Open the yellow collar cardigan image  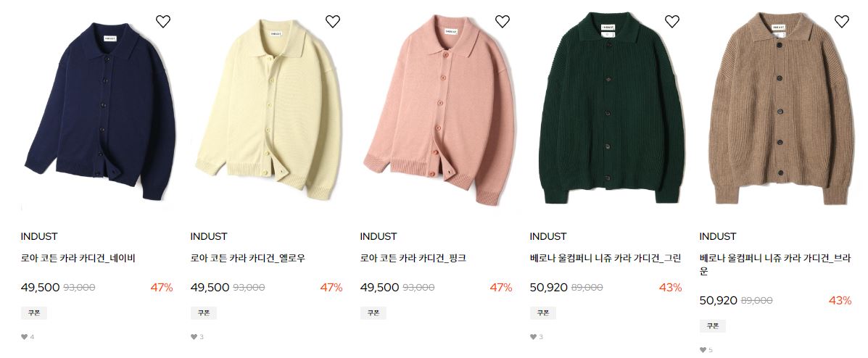pyautogui.click(x=269, y=111)
